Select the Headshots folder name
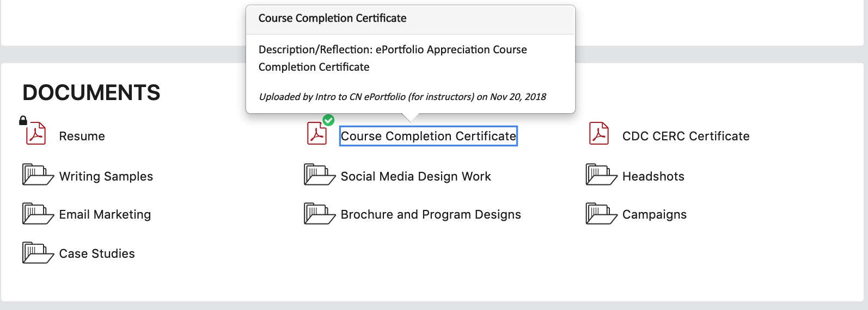This screenshot has width=868, height=310. (x=653, y=176)
